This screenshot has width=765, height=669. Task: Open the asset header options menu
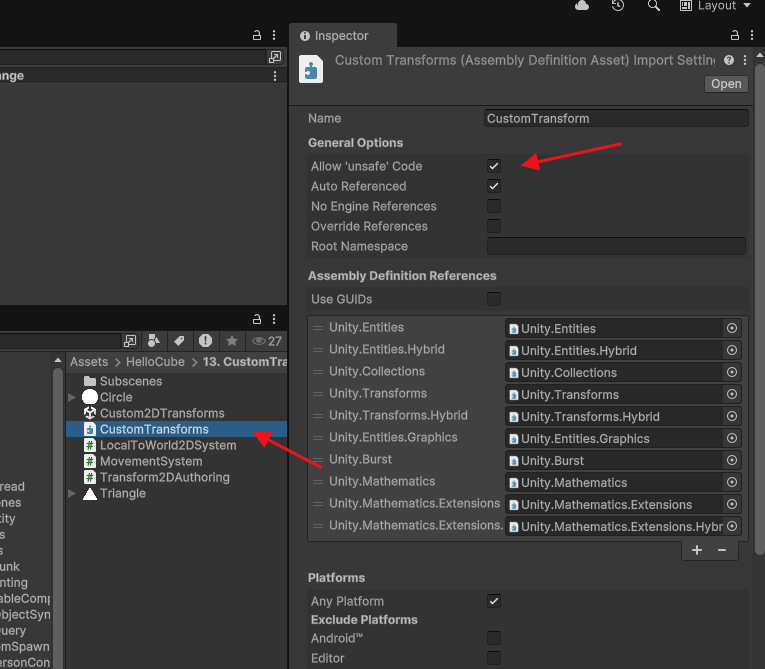[x=745, y=60]
